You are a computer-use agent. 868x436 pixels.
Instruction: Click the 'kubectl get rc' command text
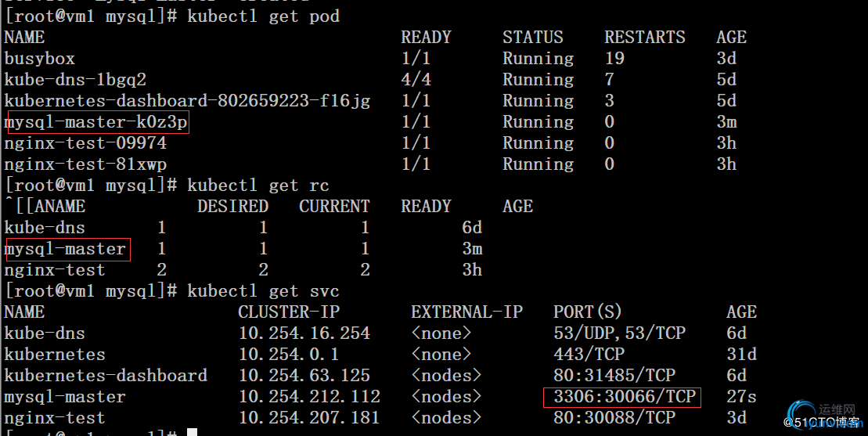258,185
